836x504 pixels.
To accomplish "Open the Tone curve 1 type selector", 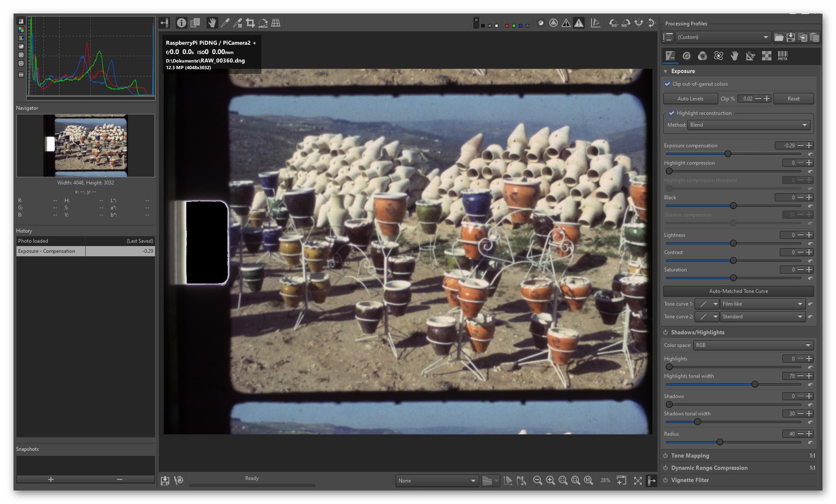I will [707, 304].
